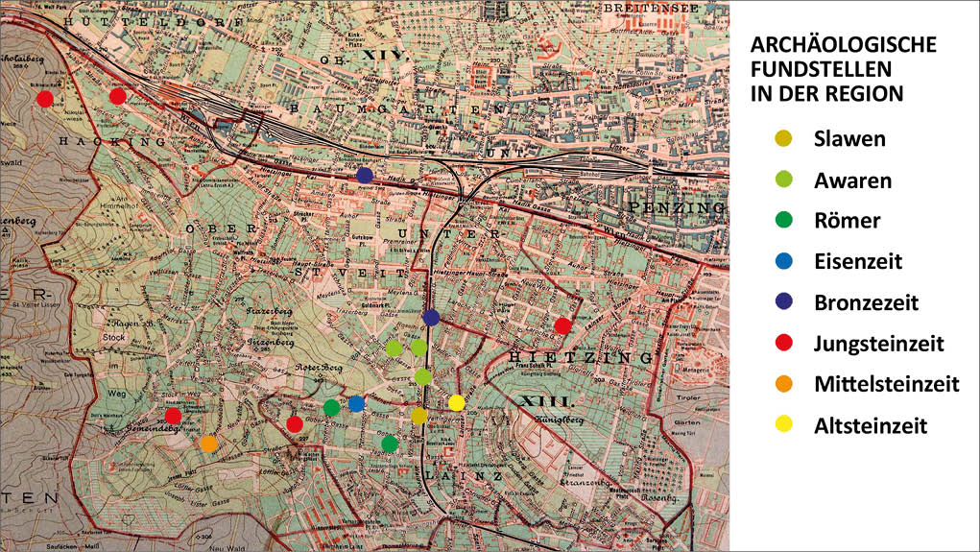Click the Römer green legend dot
980x552 pixels.
[x=783, y=220]
